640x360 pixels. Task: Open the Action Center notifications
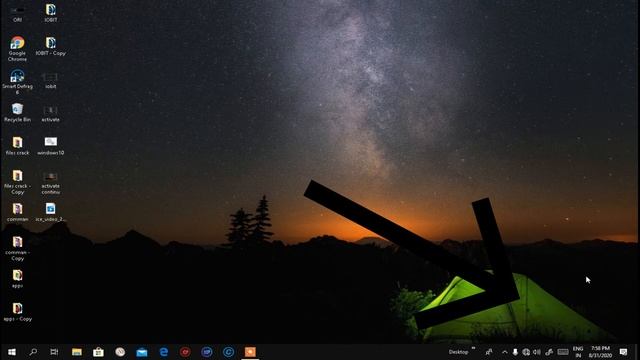coord(623,352)
